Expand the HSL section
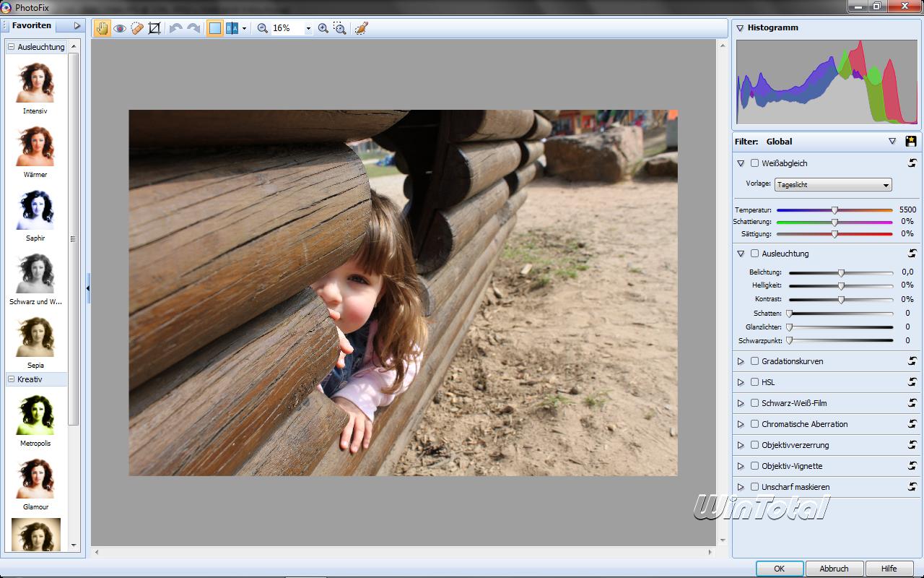Screen dimensions: 924x578 [x=741, y=382]
